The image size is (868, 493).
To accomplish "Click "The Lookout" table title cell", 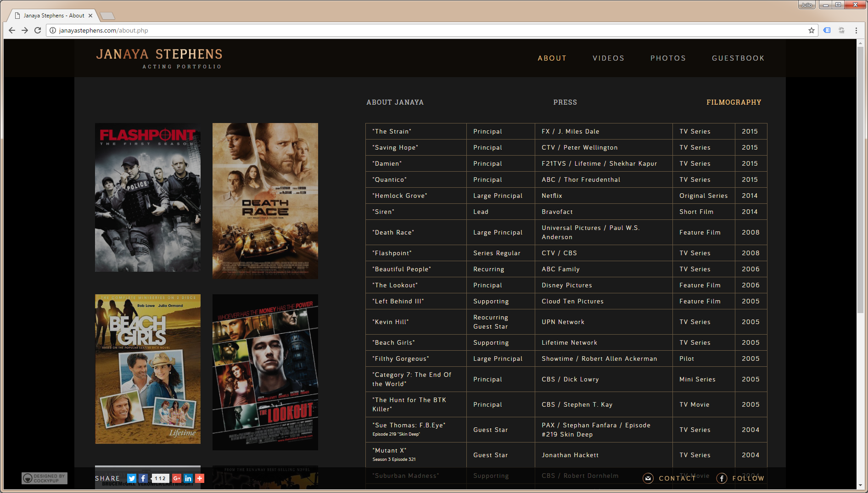I will pos(416,285).
